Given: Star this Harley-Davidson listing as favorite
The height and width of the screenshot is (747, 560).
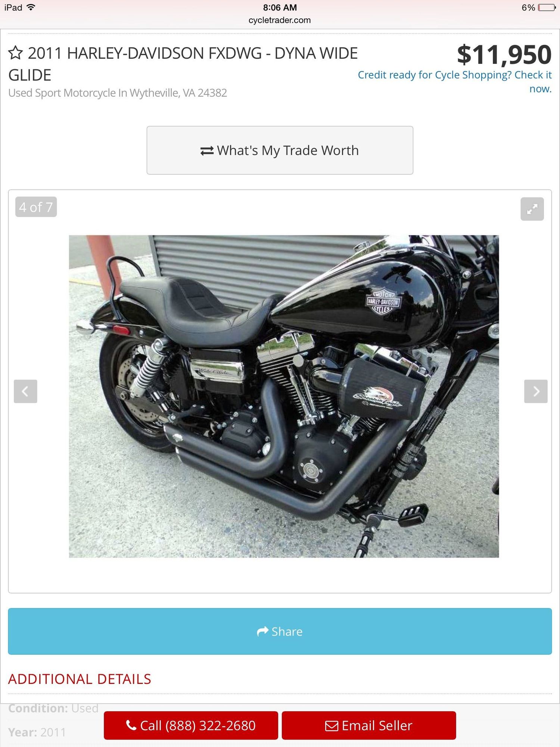Looking at the screenshot, I should point(15,53).
